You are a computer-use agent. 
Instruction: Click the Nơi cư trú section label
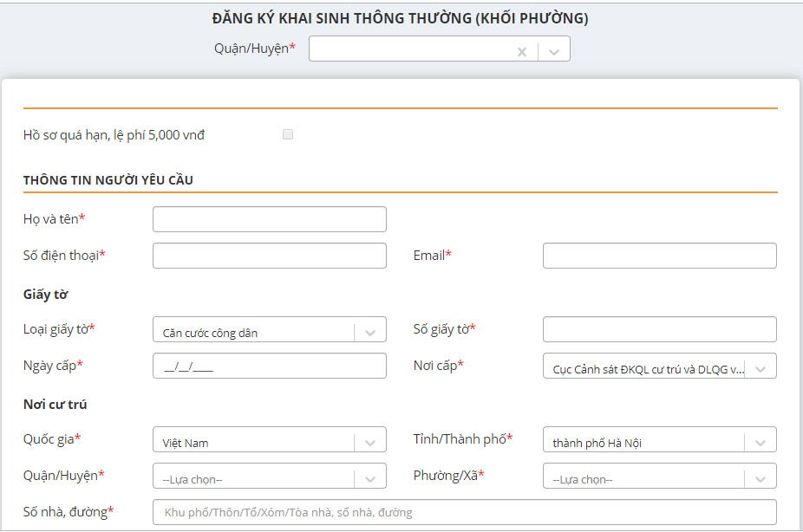56,403
